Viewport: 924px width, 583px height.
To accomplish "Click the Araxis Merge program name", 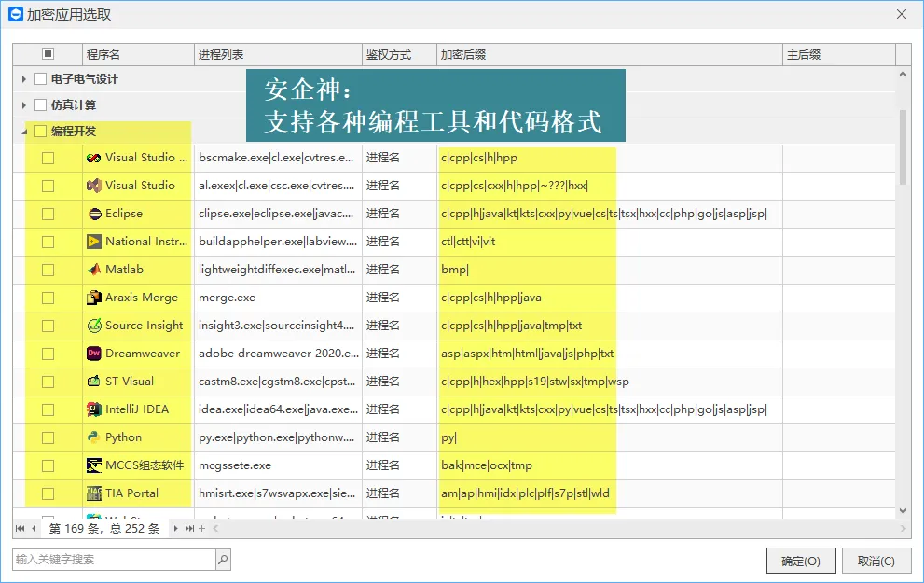I will pos(142,298).
